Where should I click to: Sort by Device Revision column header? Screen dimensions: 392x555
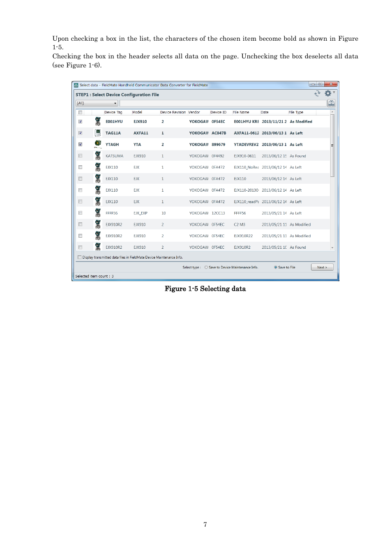(173, 112)
